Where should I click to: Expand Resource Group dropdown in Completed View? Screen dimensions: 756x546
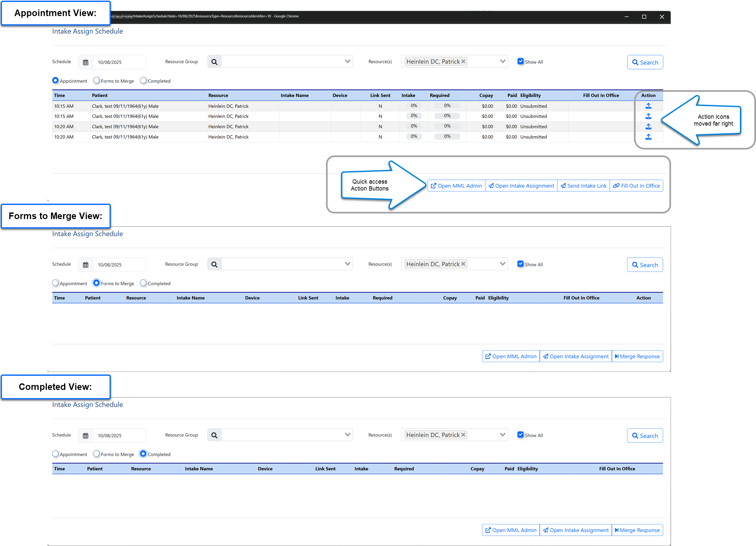(x=347, y=435)
